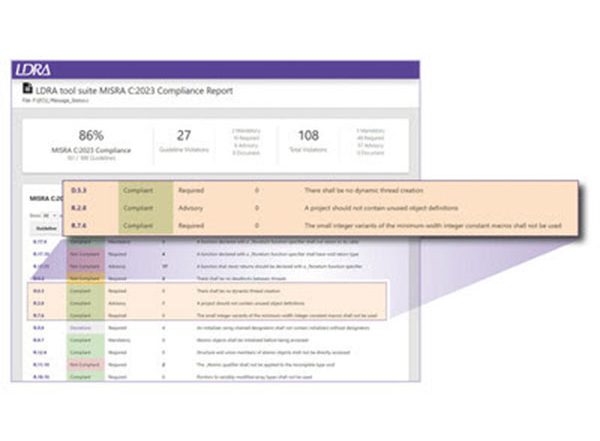Click the 27 Guideline Violations count

pyautogui.click(x=184, y=135)
